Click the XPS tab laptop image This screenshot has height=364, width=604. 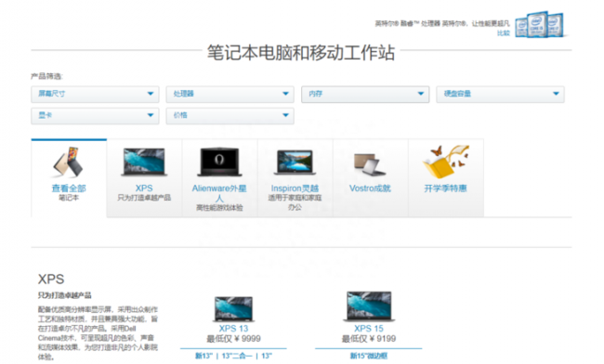(144, 162)
